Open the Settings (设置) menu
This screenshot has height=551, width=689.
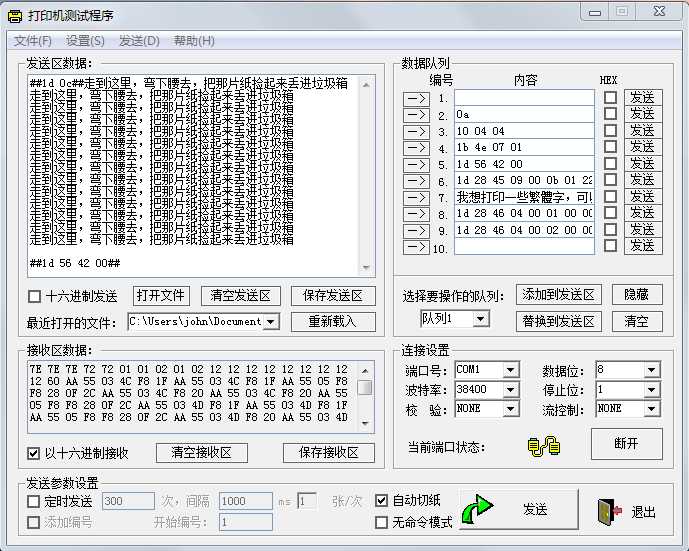coord(85,41)
